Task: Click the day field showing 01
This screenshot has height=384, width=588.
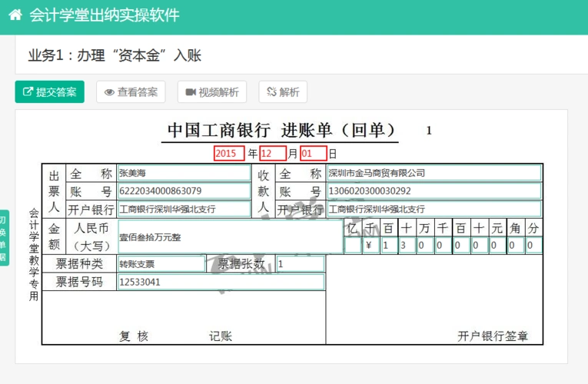Action: click(x=314, y=154)
